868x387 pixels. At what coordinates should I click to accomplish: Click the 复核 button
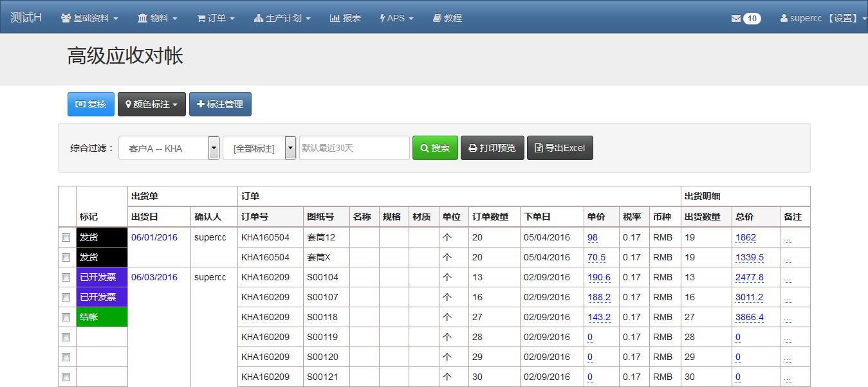pos(90,104)
